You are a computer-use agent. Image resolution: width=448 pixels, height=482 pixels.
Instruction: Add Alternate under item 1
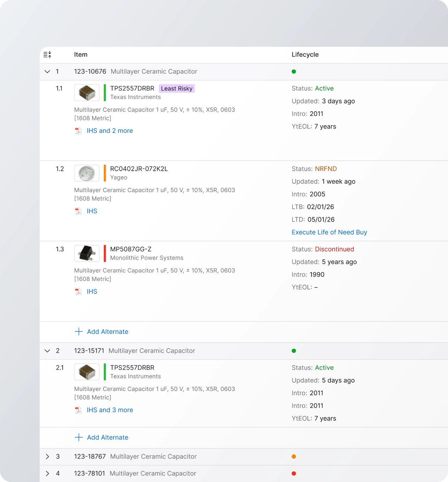pos(108,332)
